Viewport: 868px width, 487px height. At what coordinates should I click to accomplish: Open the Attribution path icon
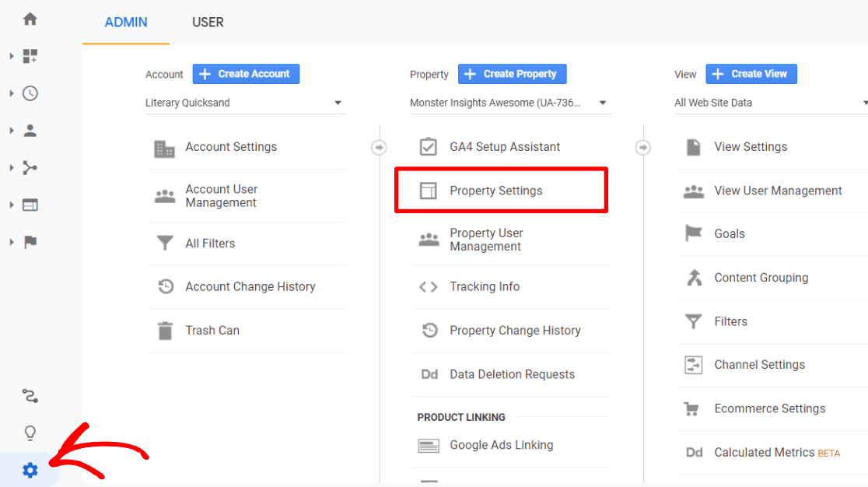(x=30, y=396)
